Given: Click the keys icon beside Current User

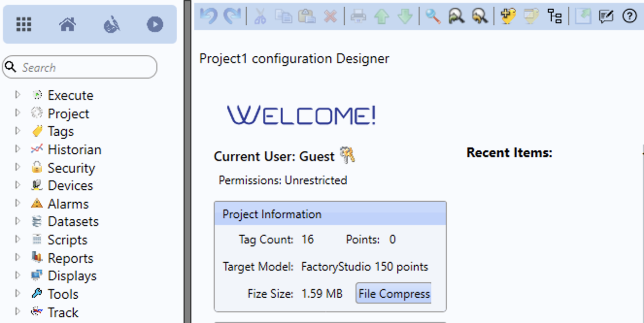Looking at the screenshot, I should point(347,155).
